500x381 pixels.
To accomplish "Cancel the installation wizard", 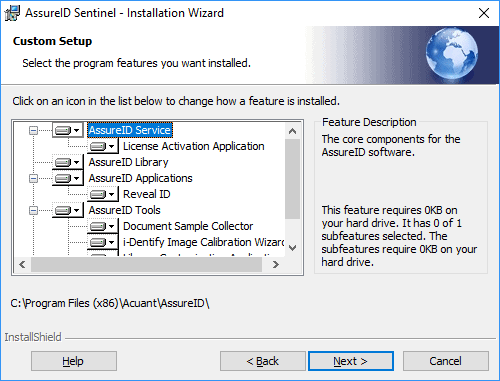I will click(x=446, y=361).
